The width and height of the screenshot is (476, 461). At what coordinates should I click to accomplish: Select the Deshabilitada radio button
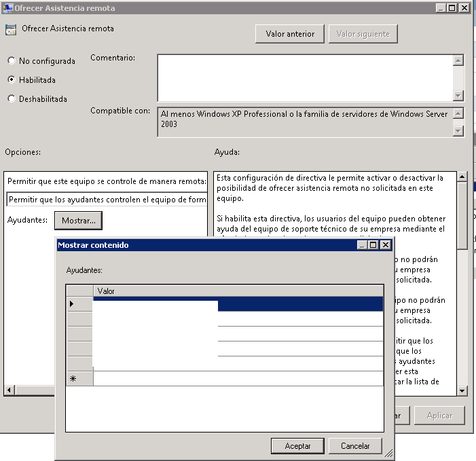[x=11, y=99]
